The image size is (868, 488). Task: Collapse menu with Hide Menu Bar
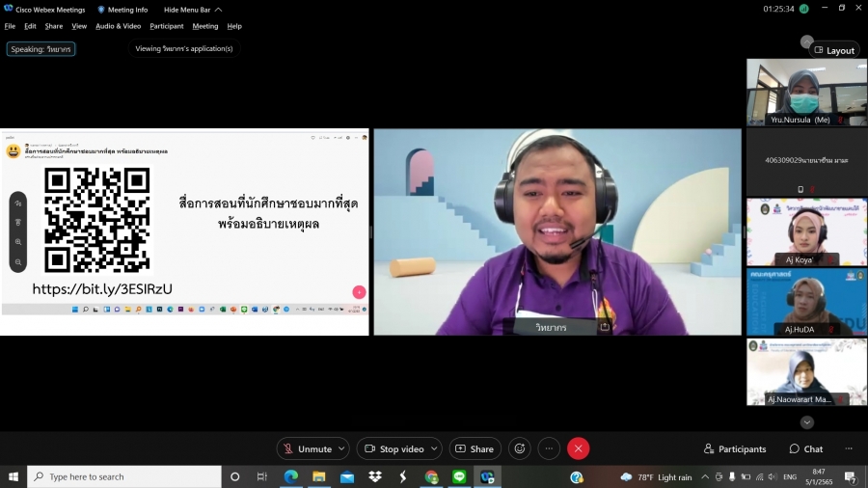[192, 10]
